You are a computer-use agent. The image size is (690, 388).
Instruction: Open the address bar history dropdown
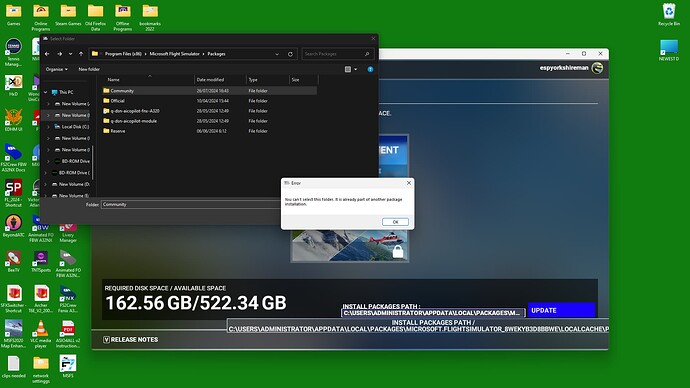277,54
